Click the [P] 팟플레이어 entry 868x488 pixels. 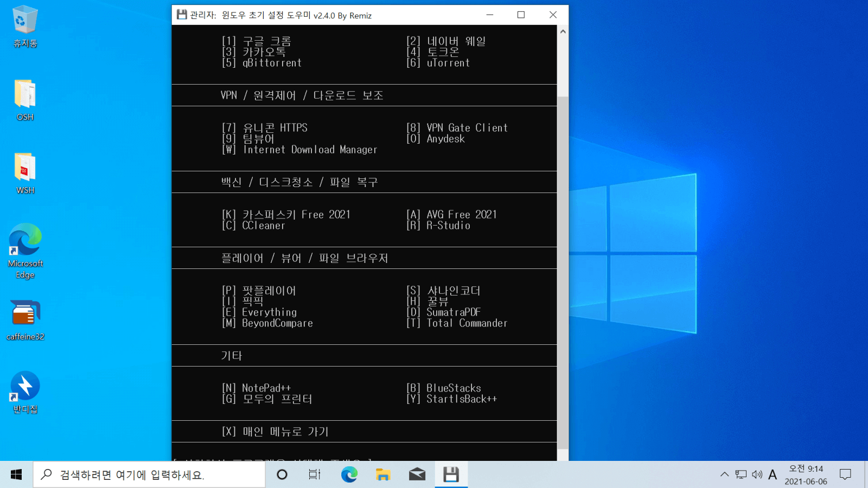[x=259, y=291]
